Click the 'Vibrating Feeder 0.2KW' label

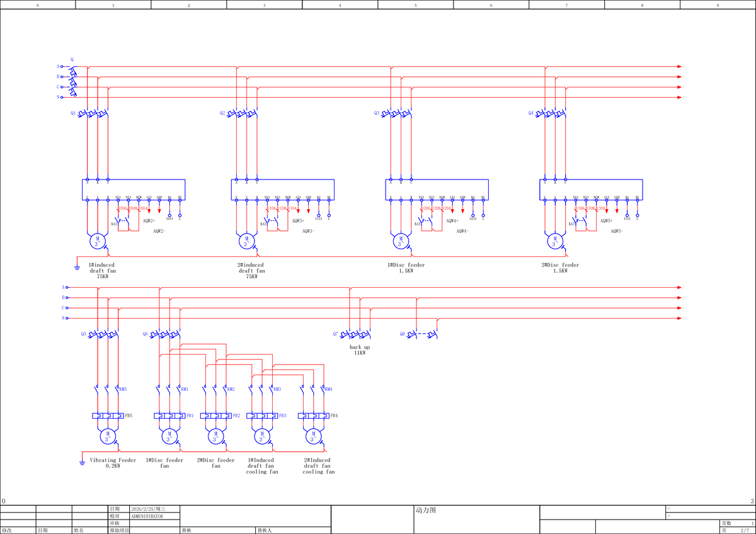pos(113,463)
